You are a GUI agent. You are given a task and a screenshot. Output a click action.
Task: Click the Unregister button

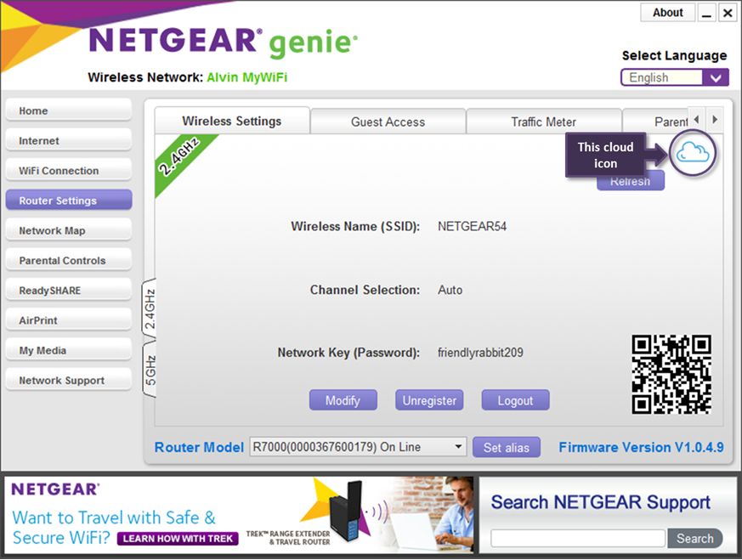429,400
